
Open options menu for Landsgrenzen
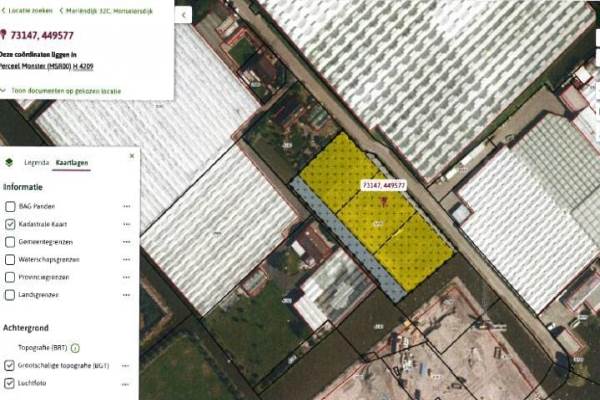[127, 295]
